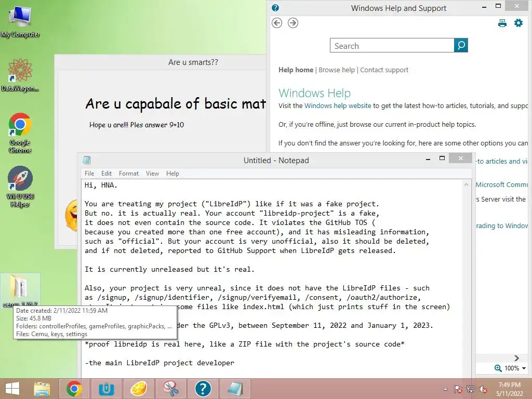Open Wii U USB Helper desktop shortcut
The width and height of the screenshot is (532, 399).
point(20,187)
